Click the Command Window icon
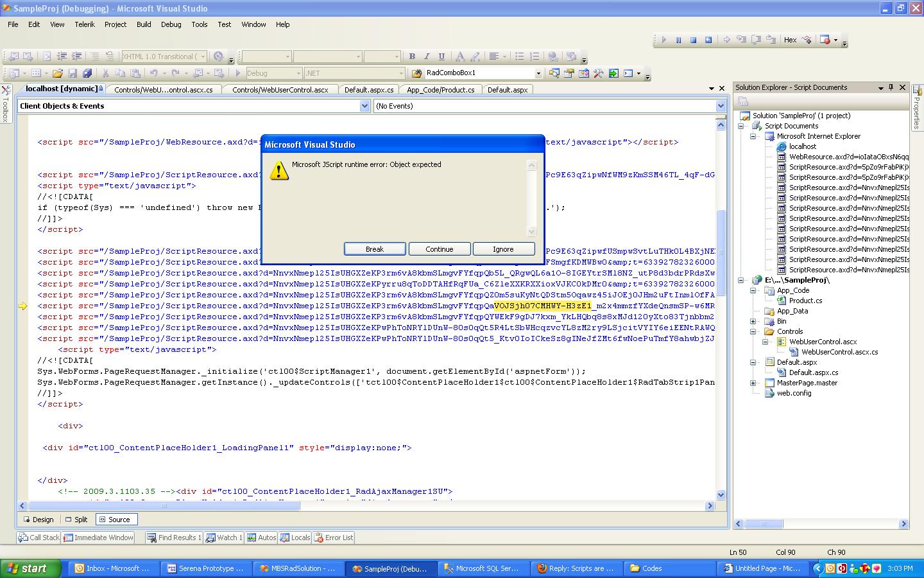 [629, 73]
